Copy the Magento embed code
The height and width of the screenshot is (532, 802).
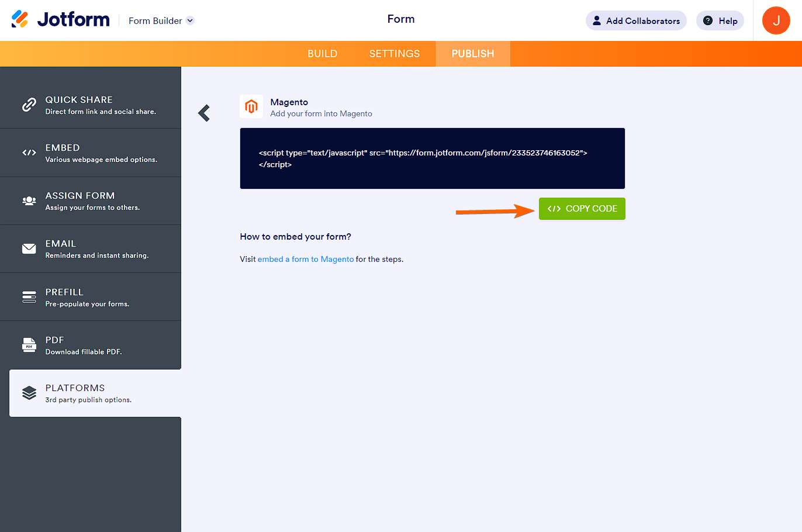tap(582, 209)
